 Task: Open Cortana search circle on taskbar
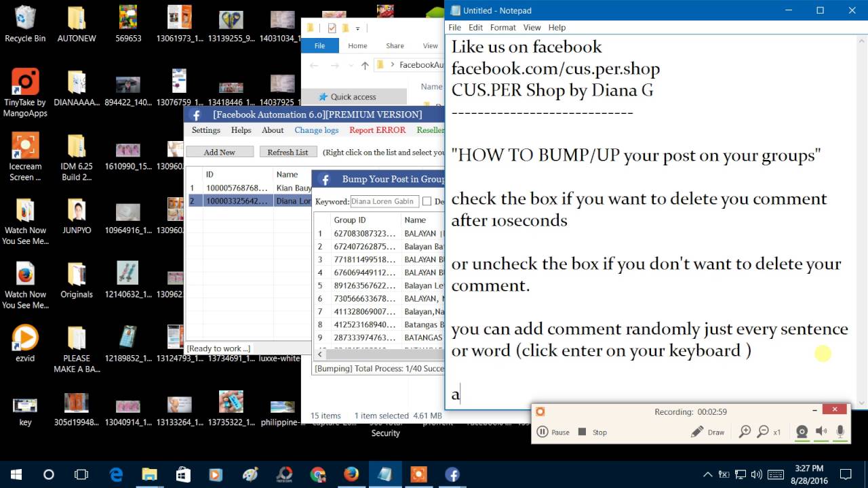[49, 474]
